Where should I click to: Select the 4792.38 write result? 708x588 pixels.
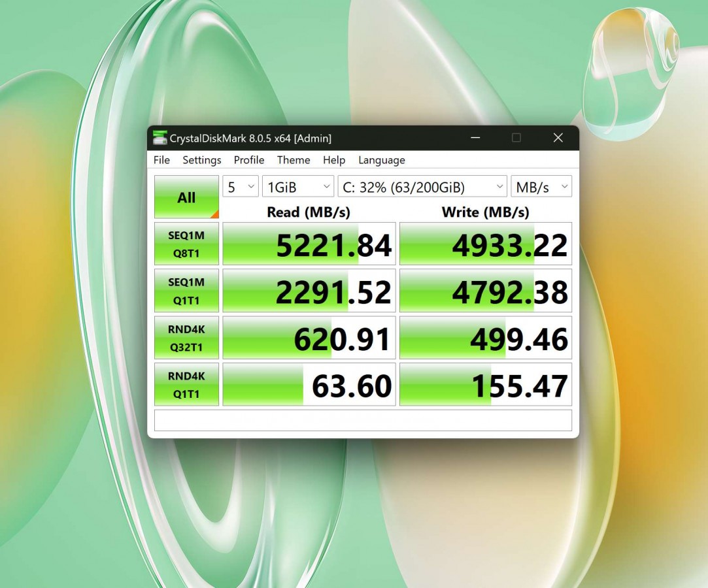click(x=486, y=291)
